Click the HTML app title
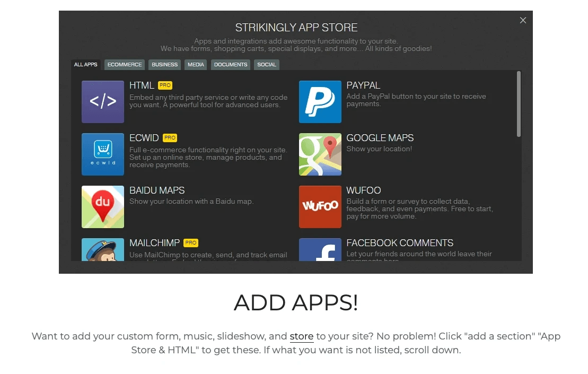Viewport: 588px width, 374px height. click(142, 85)
